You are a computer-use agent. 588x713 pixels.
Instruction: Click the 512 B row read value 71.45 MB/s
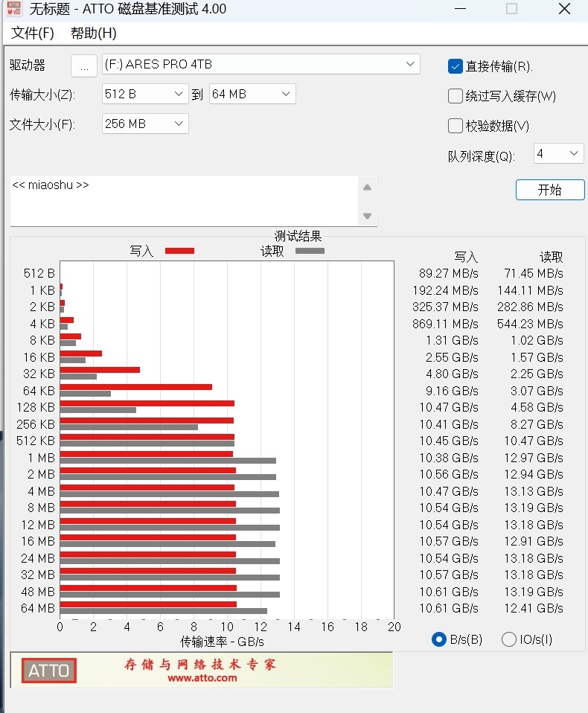tap(534, 273)
